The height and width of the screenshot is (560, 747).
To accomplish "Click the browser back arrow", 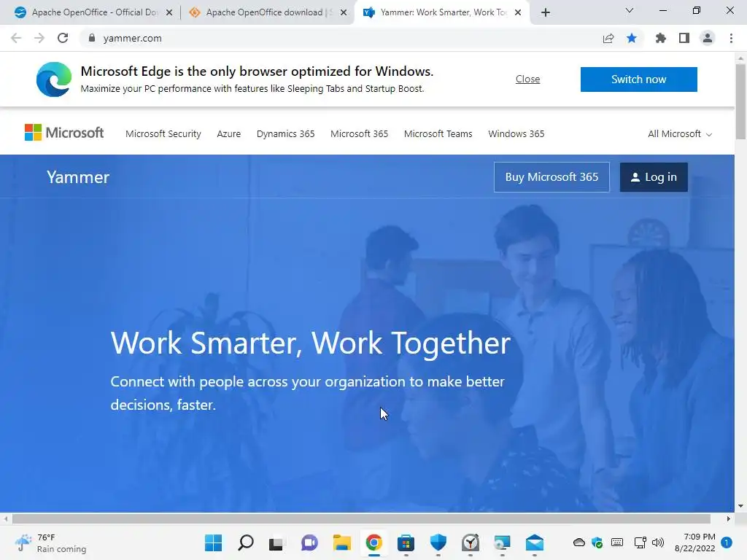I will pos(16,38).
